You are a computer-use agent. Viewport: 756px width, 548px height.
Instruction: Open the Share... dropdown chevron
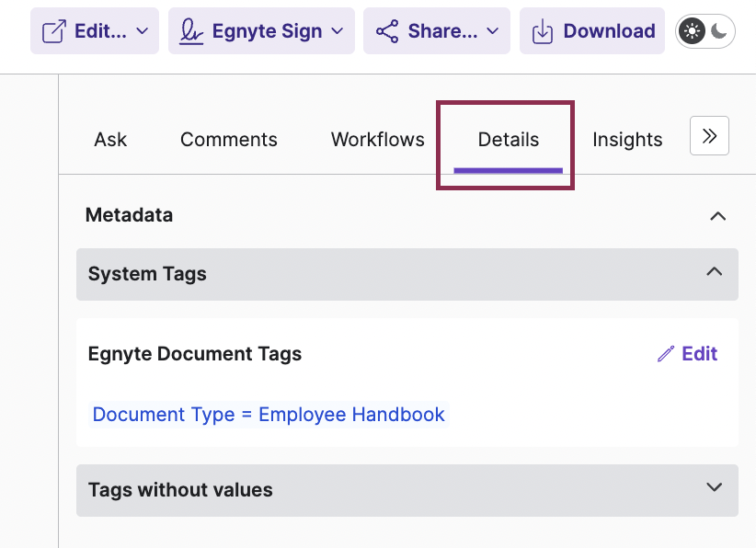tap(492, 31)
